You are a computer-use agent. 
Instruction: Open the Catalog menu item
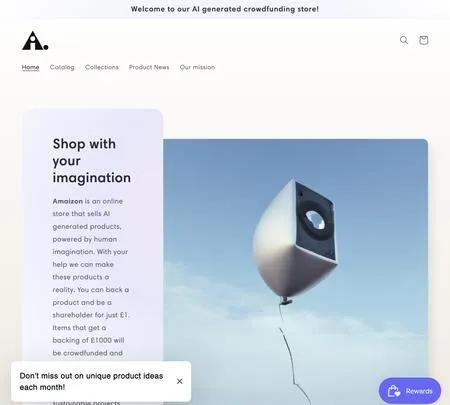[x=62, y=67]
